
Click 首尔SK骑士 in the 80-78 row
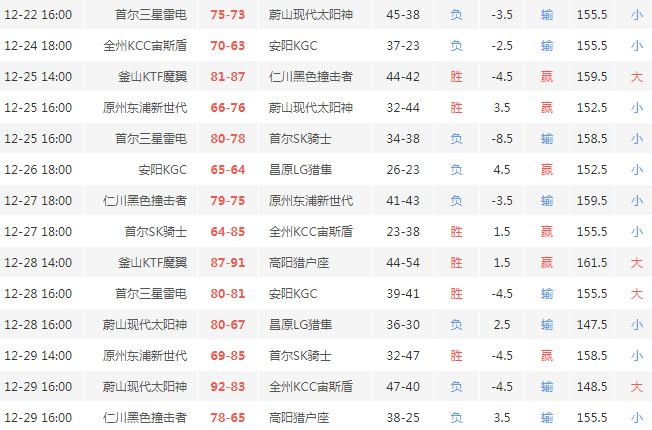[x=300, y=139]
